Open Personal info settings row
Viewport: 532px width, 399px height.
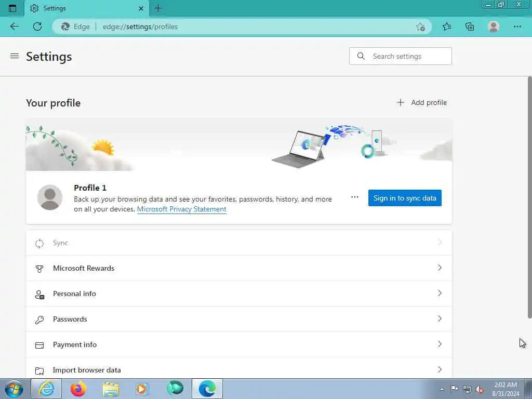(239, 294)
